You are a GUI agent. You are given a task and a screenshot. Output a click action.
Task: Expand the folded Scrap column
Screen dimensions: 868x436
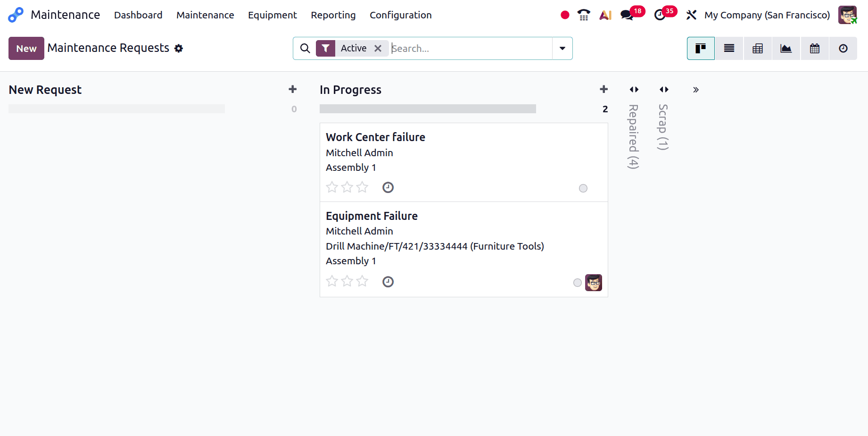point(664,89)
